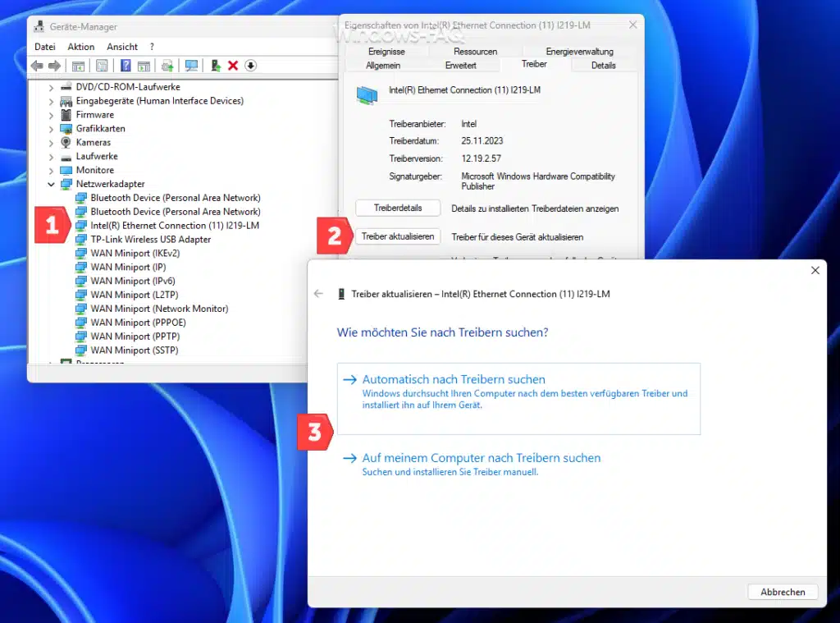Click the Properties sheet toolbar icon

(102, 66)
